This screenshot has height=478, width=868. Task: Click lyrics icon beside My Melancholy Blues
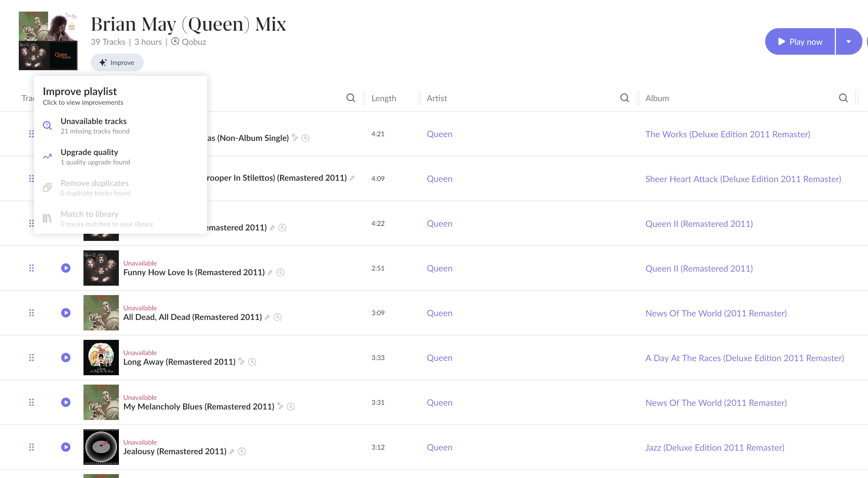tap(280, 406)
